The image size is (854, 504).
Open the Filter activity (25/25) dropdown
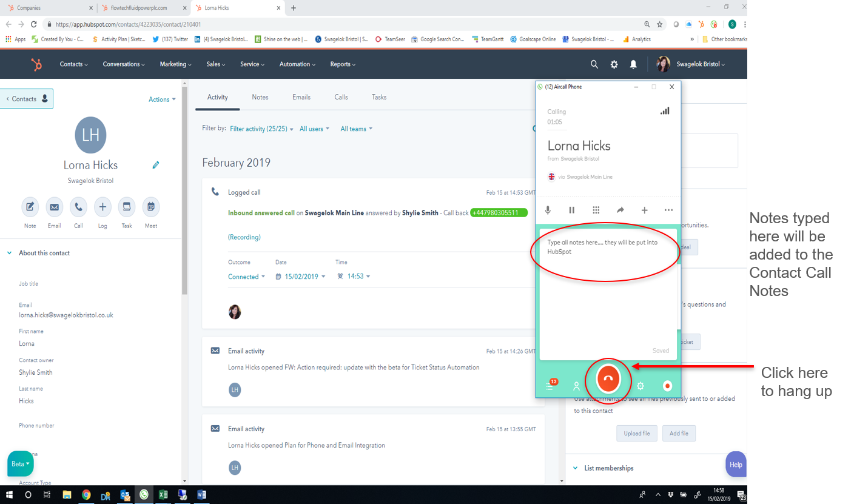click(262, 129)
